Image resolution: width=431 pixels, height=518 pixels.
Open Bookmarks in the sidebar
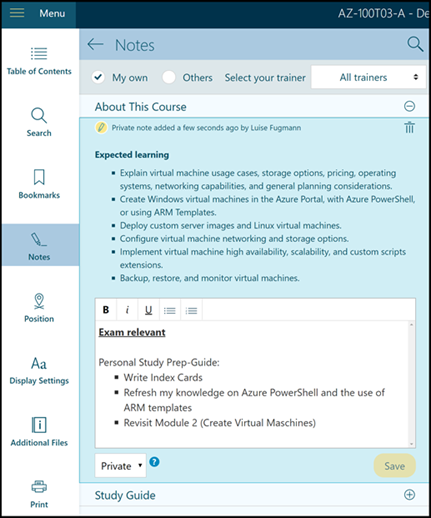[x=39, y=184]
